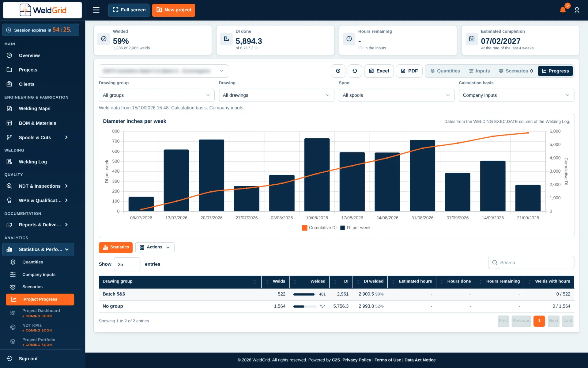Screen dimensions: 588x368
Task: Export to PDF
Action: pos(409,71)
